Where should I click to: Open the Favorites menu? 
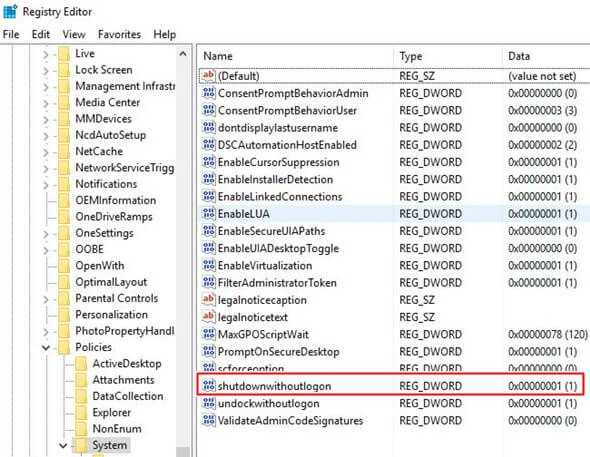click(x=119, y=35)
